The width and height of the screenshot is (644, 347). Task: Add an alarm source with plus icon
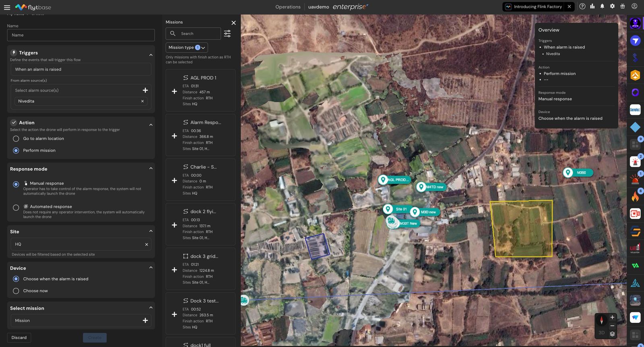(x=145, y=90)
